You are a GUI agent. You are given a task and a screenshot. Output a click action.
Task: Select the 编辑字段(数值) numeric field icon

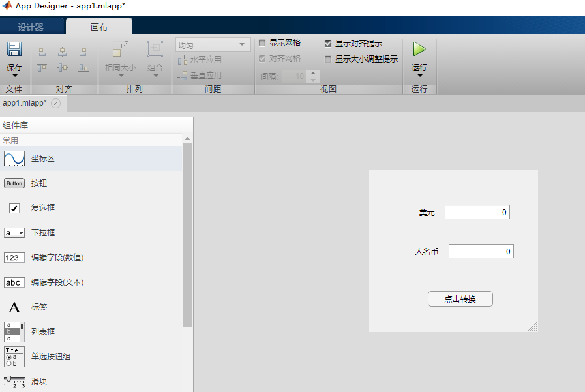14,258
